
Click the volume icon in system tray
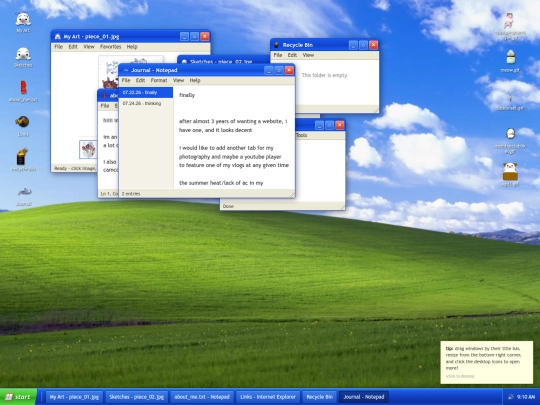click(x=511, y=397)
